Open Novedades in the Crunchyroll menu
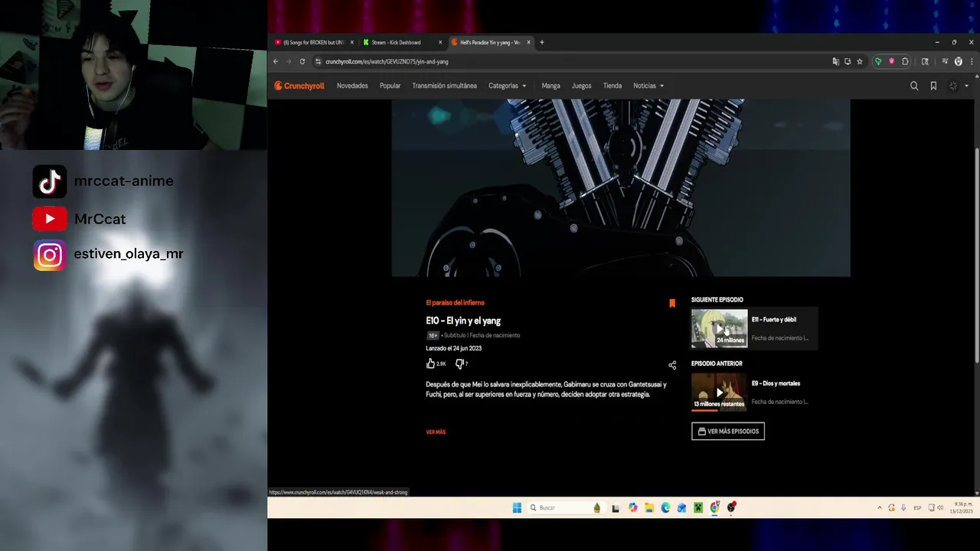This screenshot has width=980, height=551. pos(352,86)
